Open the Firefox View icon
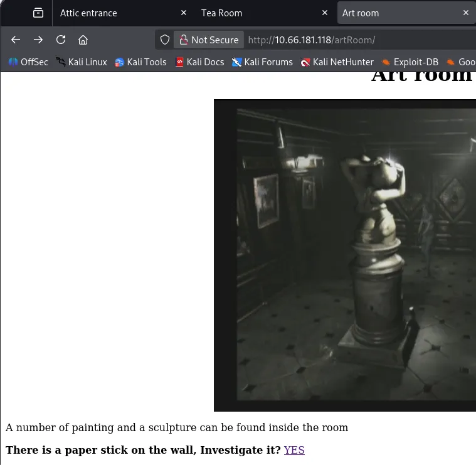This screenshot has height=465, width=476. 38,13
